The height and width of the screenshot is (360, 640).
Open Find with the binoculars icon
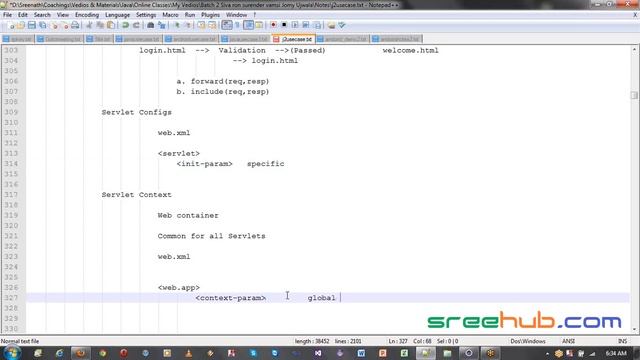(x=151, y=25)
